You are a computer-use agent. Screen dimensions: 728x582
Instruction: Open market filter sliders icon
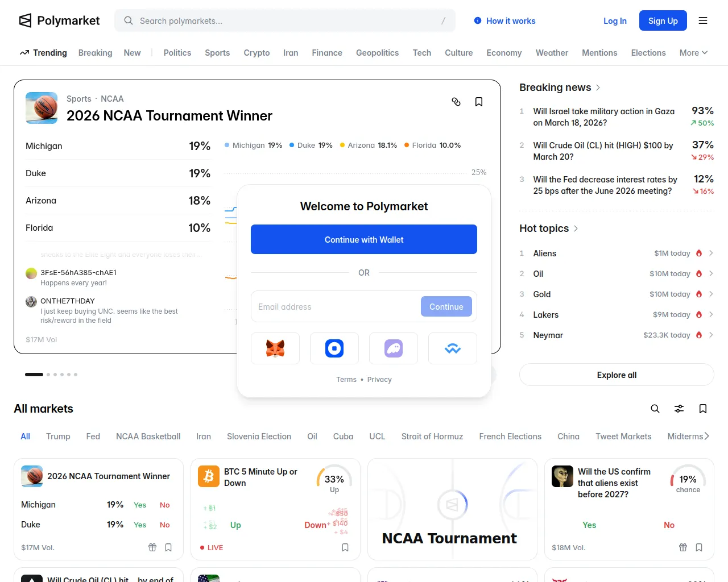pyautogui.click(x=679, y=409)
